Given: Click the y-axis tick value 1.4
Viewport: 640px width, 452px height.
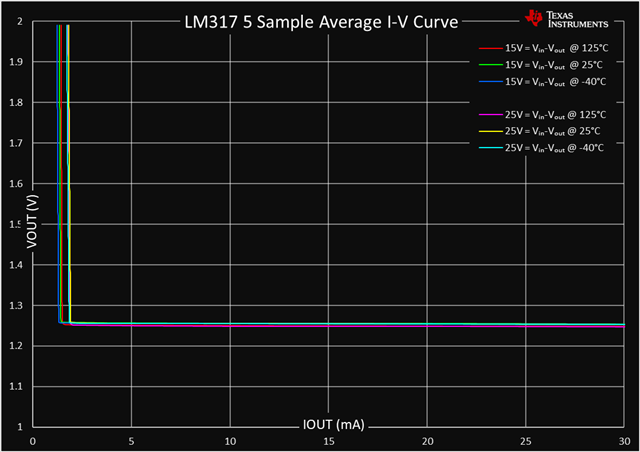Looking at the screenshot, I should pos(16,265).
